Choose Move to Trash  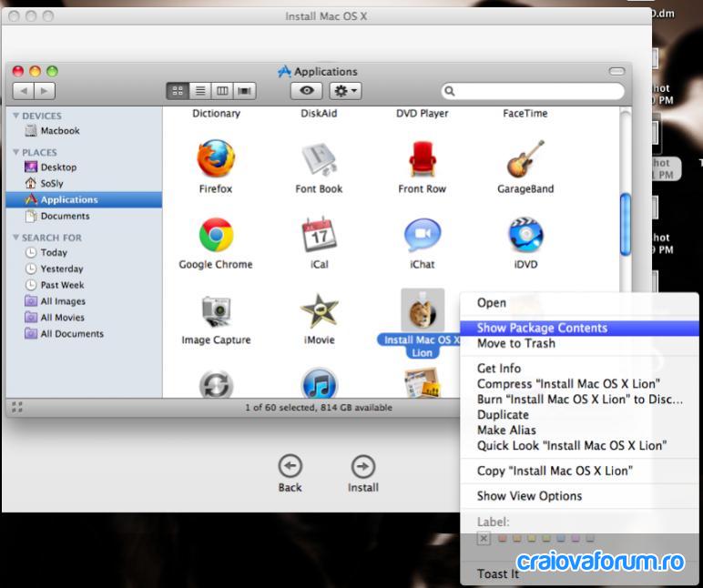click(x=579, y=343)
